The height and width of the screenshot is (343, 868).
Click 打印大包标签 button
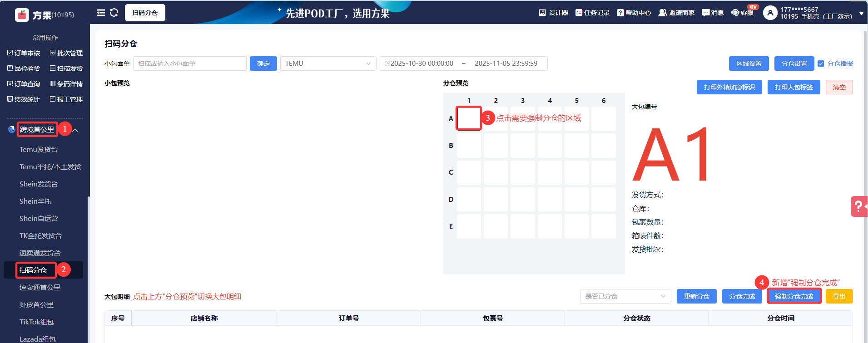pyautogui.click(x=794, y=87)
